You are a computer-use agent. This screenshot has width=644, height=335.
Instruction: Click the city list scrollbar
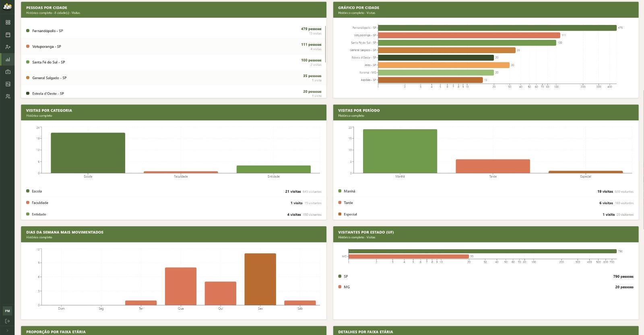(x=325, y=44)
